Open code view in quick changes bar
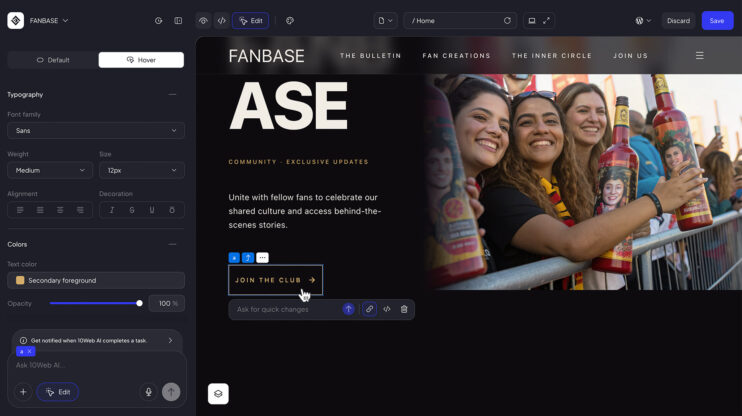Viewport: 742px width, 416px height. [387, 309]
